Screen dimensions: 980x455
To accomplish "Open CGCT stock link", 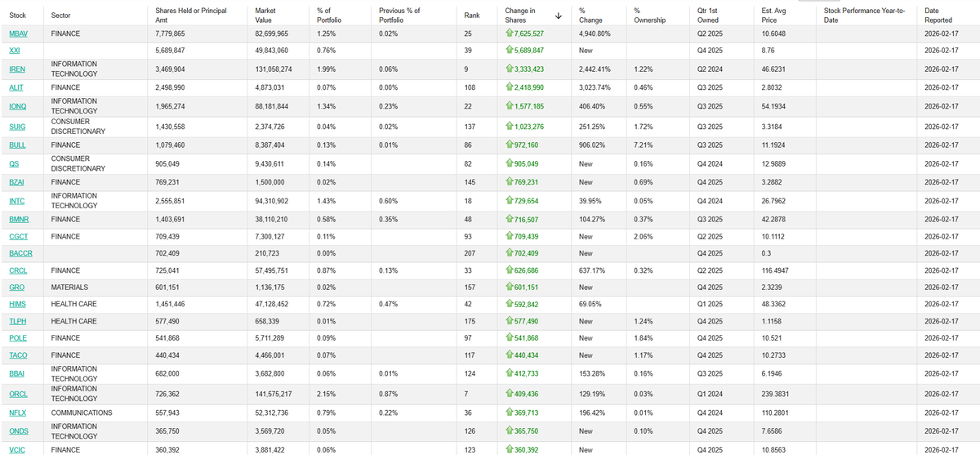I will coord(19,236).
